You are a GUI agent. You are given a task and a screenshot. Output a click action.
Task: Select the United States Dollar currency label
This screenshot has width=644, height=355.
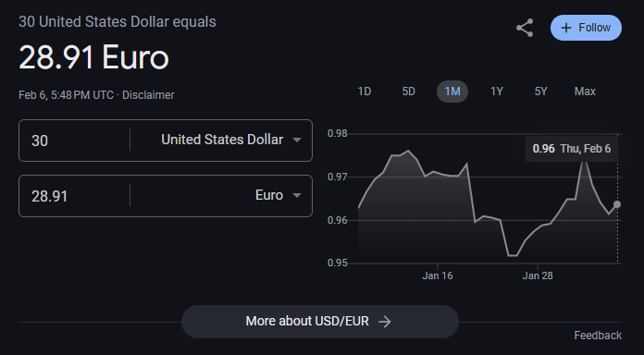click(222, 140)
